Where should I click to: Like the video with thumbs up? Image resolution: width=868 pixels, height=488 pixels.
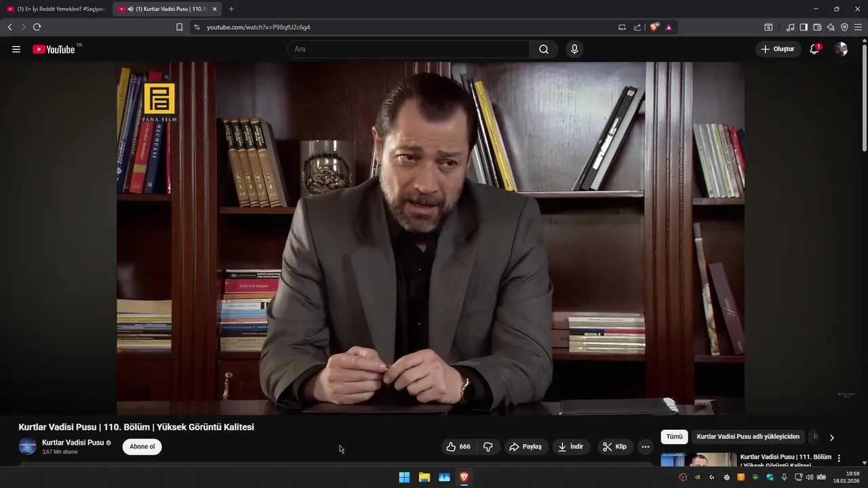458,447
